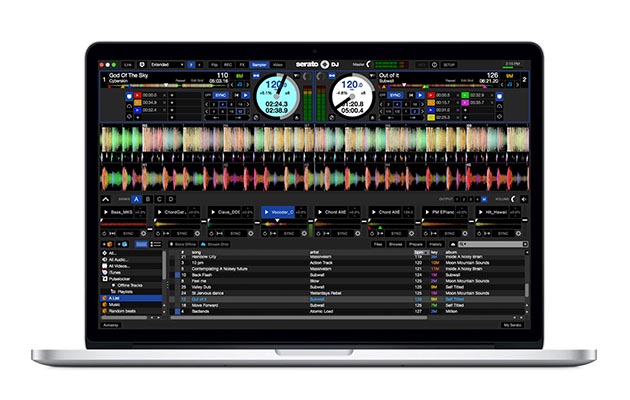This screenshot has height=400, width=630.
Task: Open the History panel
Action: [436, 243]
